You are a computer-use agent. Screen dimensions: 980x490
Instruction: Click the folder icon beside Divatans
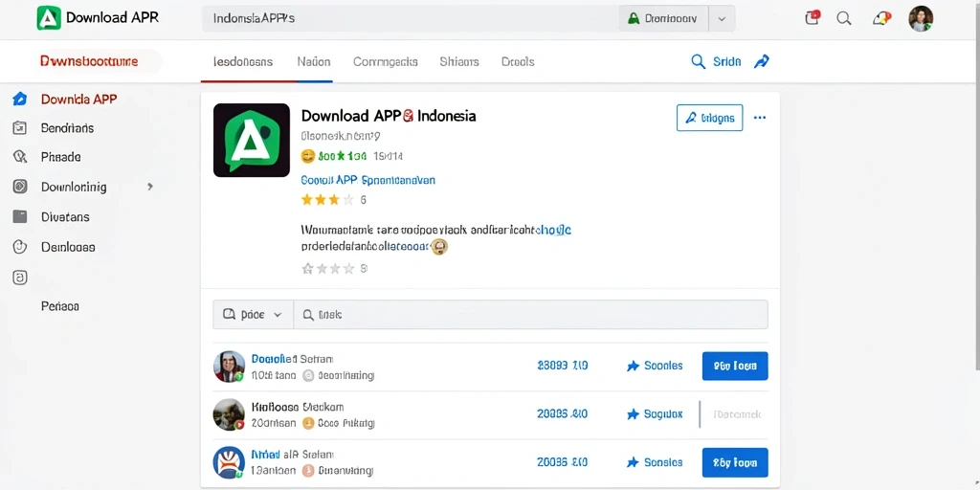pyautogui.click(x=20, y=217)
